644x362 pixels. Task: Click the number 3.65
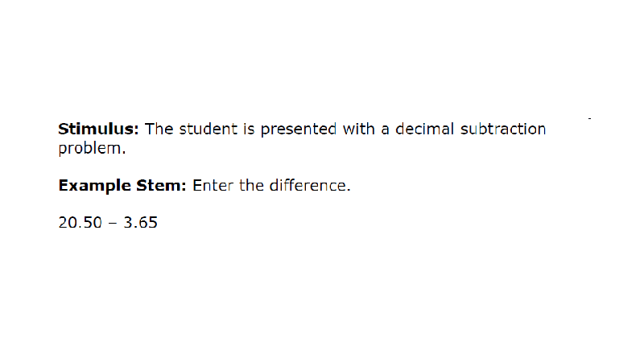pyautogui.click(x=140, y=223)
